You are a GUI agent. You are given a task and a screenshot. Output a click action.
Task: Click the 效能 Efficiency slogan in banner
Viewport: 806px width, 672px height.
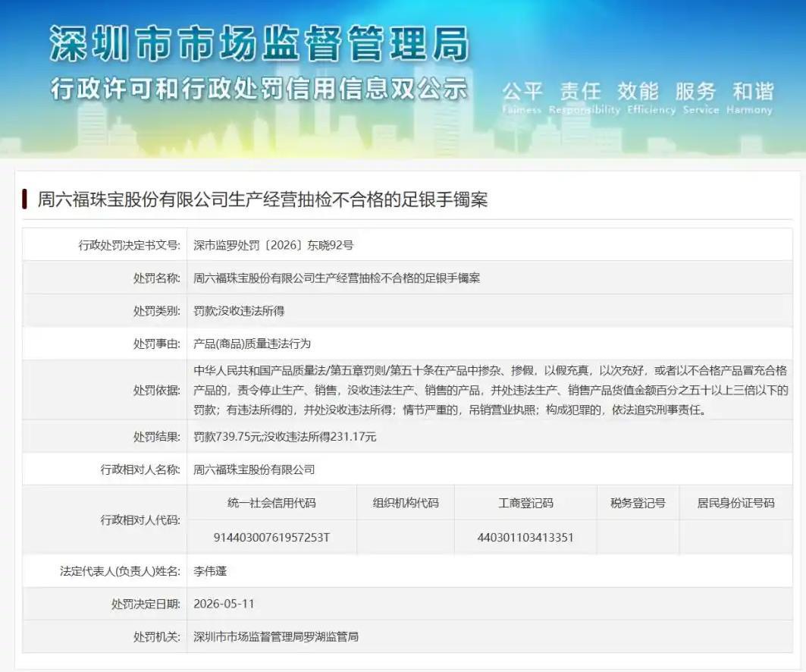coord(651,98)
